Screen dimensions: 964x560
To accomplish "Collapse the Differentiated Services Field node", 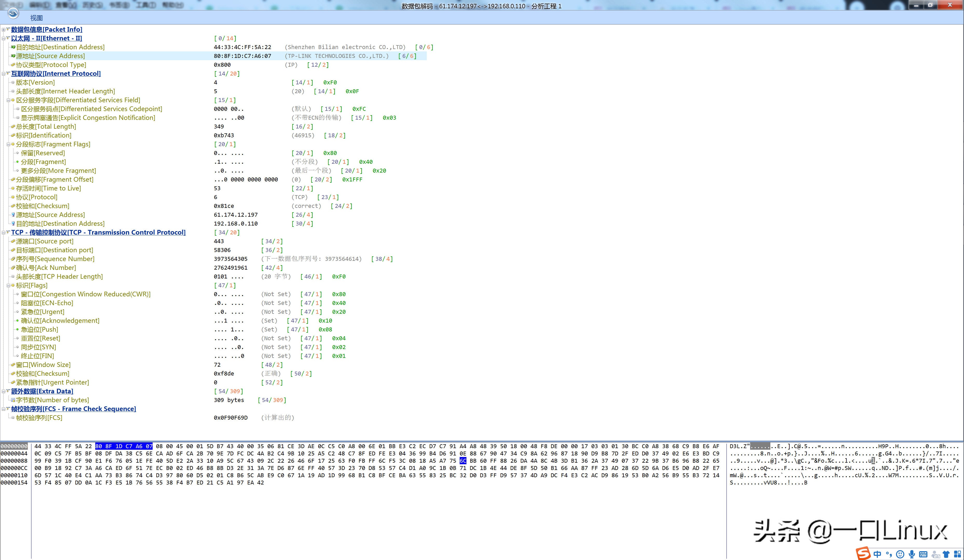I will coord(8,100).
